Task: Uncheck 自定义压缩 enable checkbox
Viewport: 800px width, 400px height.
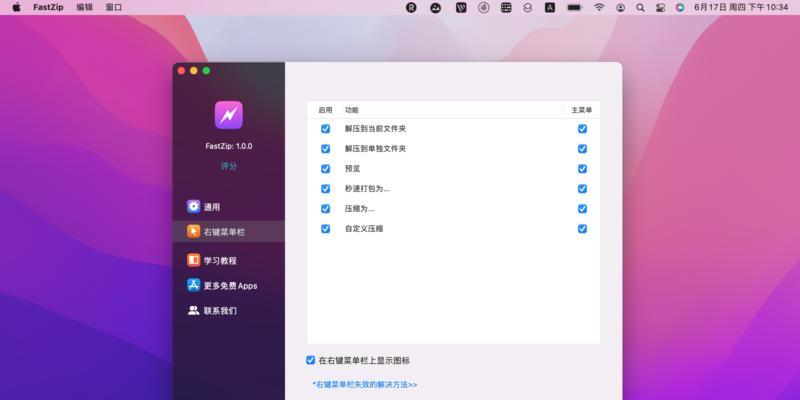Action: (x=326, y=229)
